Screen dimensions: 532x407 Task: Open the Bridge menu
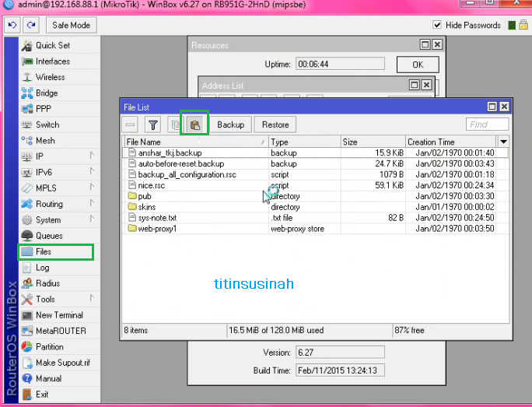[x=59, y=93]
